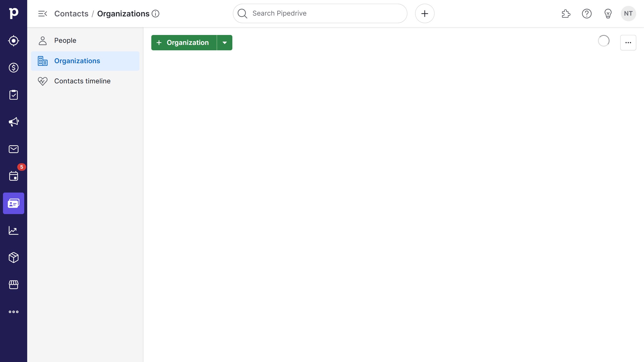Open the Insights chart icon

click(x=13, y=230)
